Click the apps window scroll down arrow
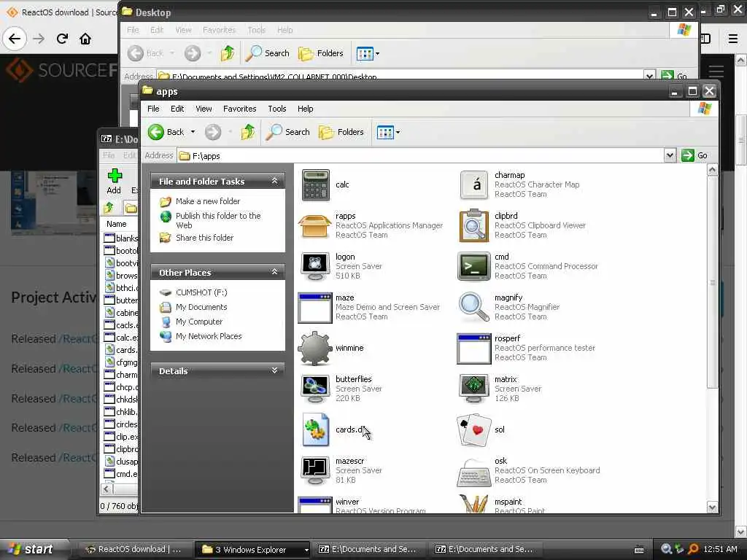Viewport: 747px width, 560px height. pyautogui.click(x=712, y=507)
